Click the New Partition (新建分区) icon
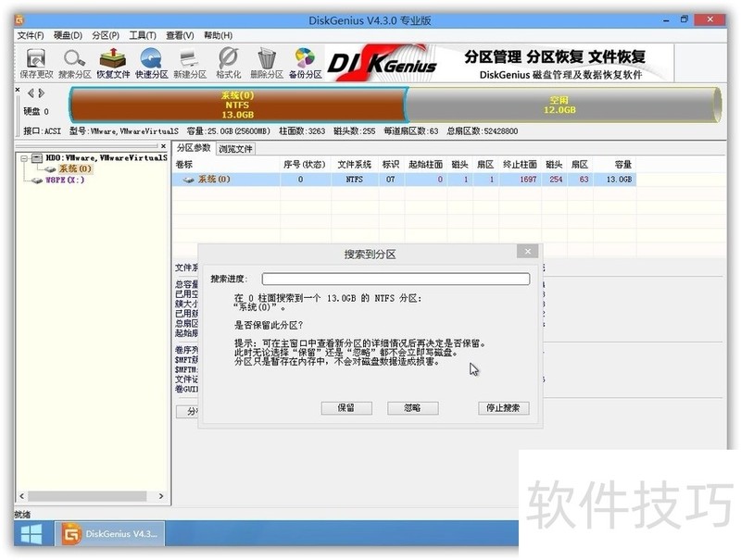This screenshot has height=560, width=741. (190, 63)
